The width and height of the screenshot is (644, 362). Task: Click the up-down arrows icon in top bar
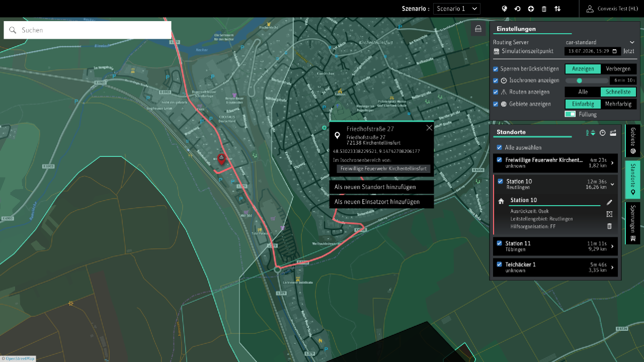557,9
